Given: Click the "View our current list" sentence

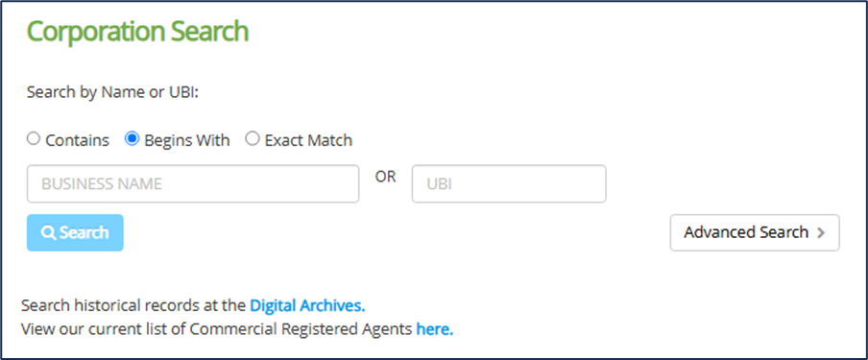Looking at the screenshot, I should tap(237, 329).
